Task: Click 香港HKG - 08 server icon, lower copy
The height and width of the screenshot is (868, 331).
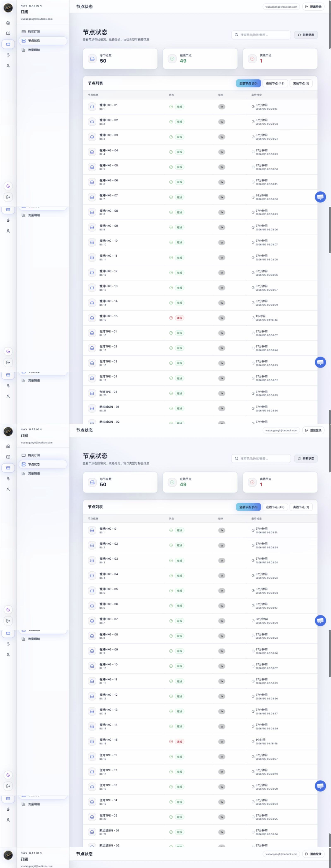Action: (x=92, y=636)
